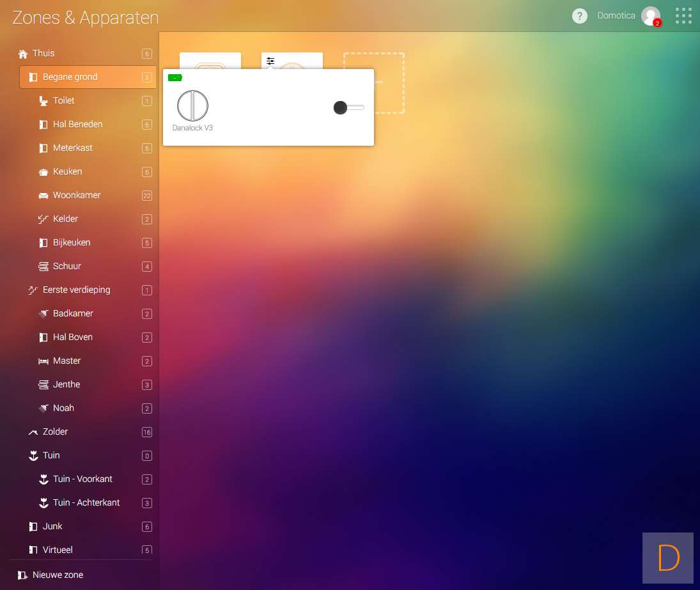Select the Eerste verdieping zone
Image resolution: width=700 pixels, height=590 pixels.
click(x=76, y=290)
